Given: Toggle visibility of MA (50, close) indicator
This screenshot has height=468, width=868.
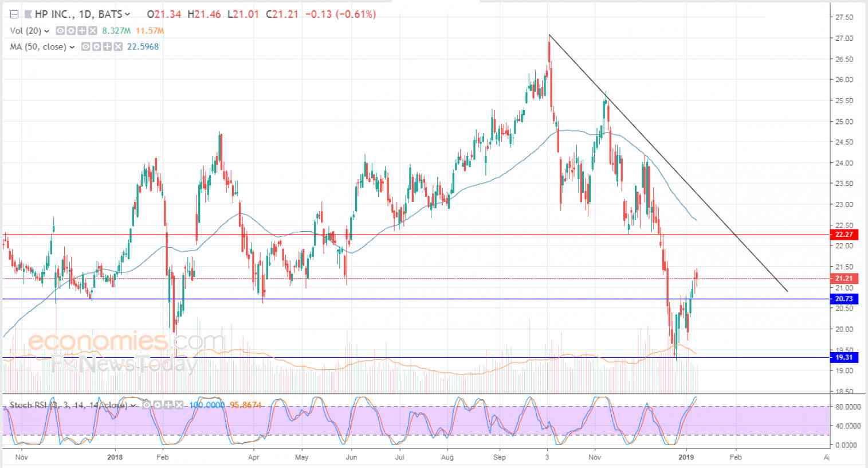Looking at the screenshot, I should tap(86, 46).
